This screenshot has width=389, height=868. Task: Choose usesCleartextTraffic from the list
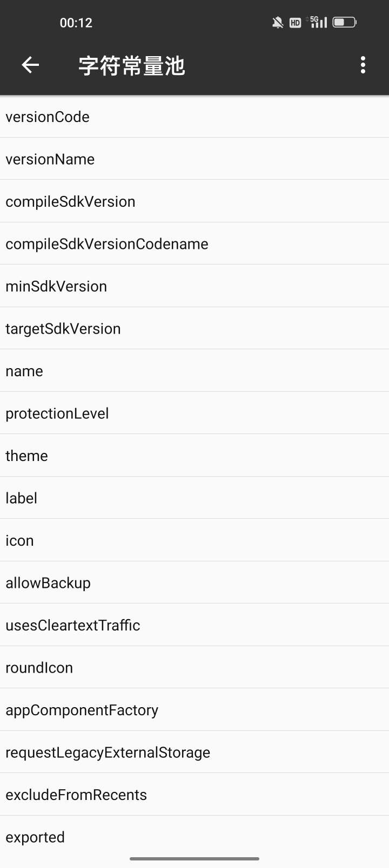pyautogui.click(x=194, y=625)
